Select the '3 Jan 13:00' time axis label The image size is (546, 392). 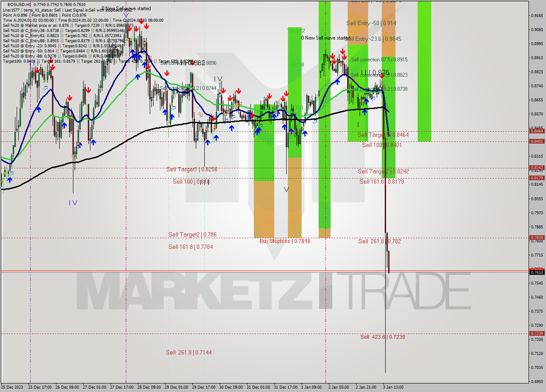pos(393,387)
